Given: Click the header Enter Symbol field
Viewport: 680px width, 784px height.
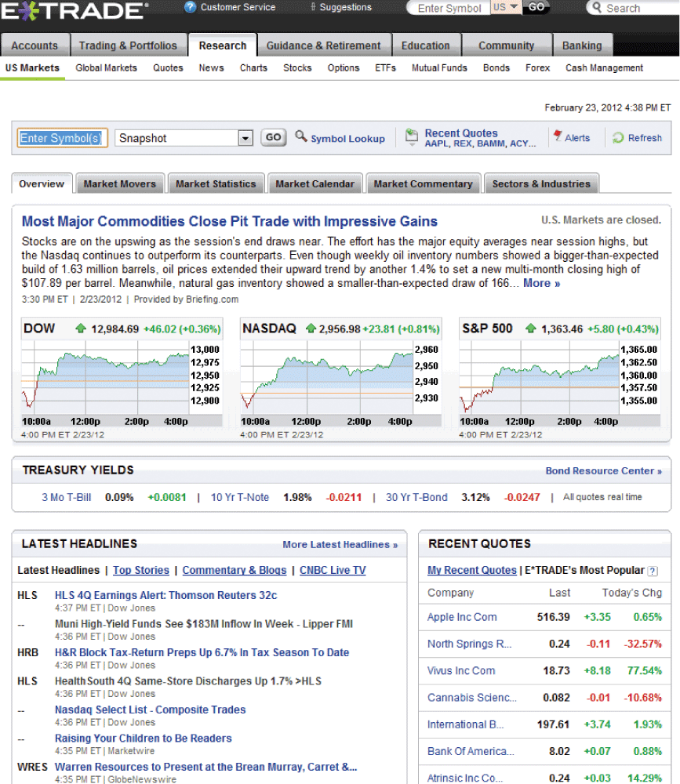Looking at the screenshot, I should point(449,8).
